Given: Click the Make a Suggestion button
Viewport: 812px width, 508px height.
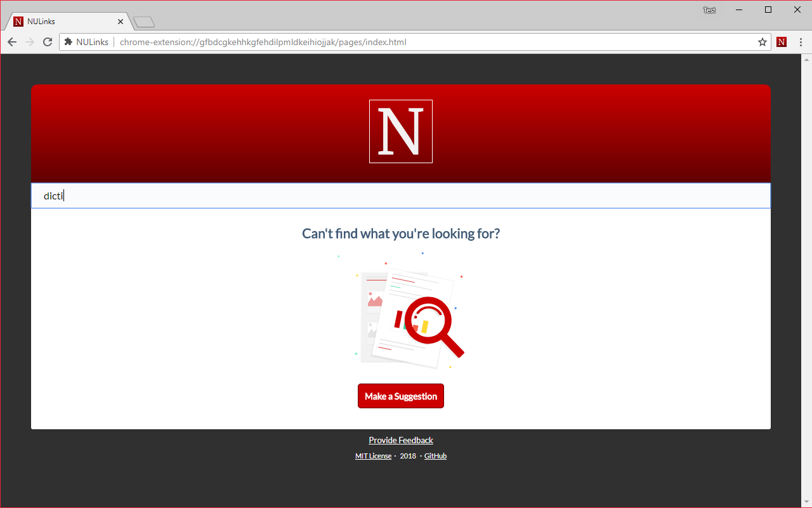Looking at the screenshot, I should pyautogui.click(x=401, y=396).
